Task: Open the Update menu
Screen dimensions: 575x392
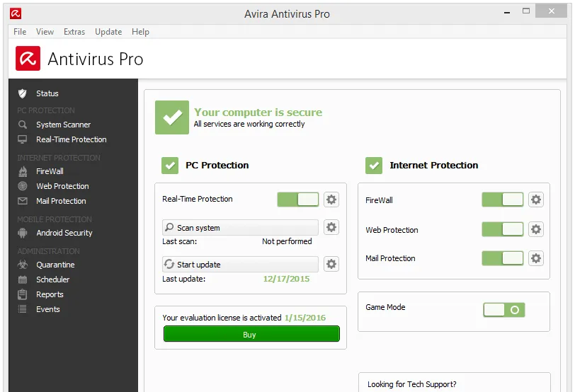Action: point(108,32)
